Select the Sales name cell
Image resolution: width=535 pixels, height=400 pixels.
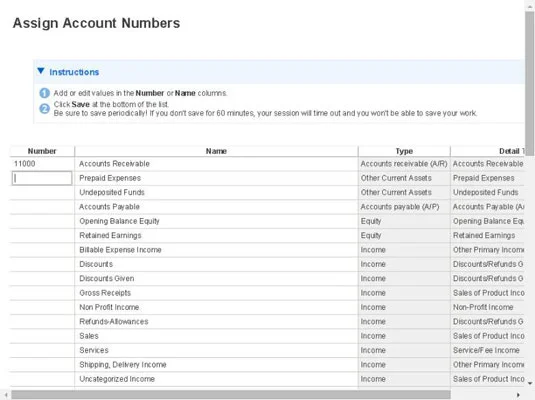pos(216,336)
